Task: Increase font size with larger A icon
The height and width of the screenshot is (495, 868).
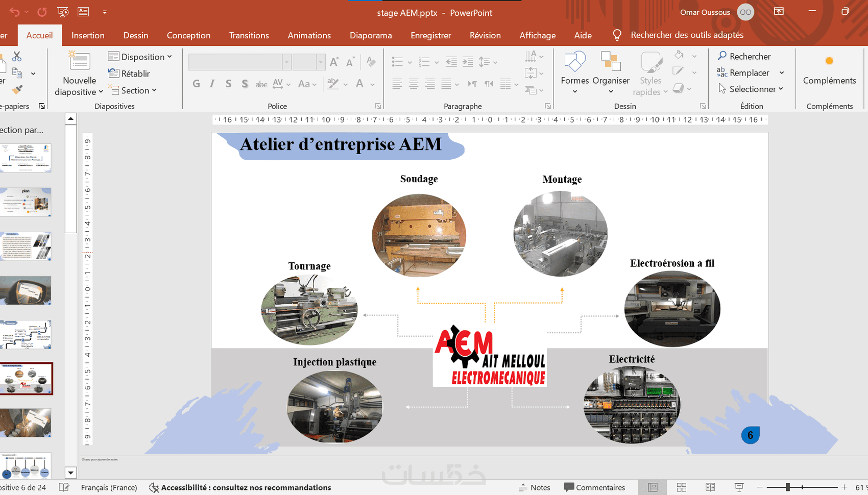Action: pyautogui.click(x=334, y=62)
